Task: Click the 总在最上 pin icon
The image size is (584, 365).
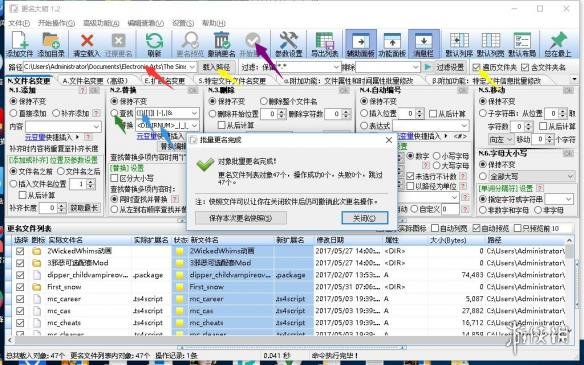Action: [x=558, y=40]
